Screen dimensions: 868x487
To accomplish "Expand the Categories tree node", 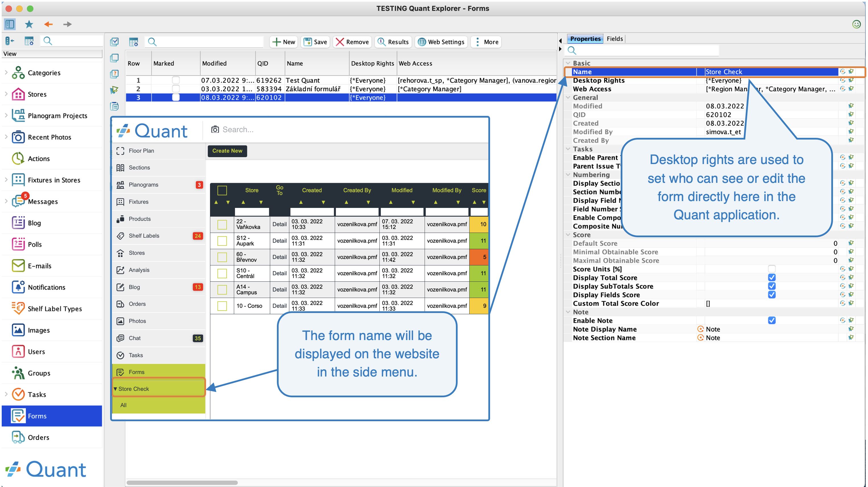I will tap(6, 72).
